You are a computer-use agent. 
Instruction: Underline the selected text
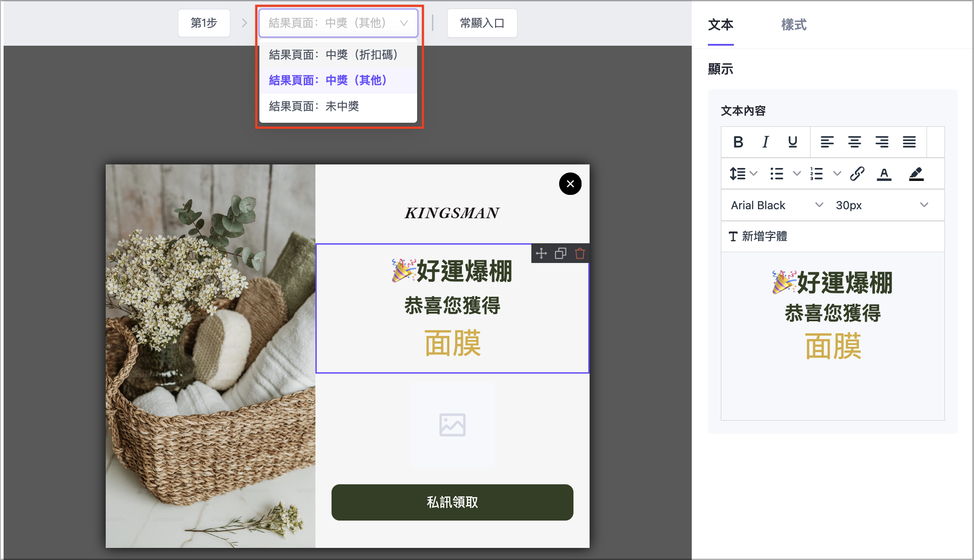(793, 142)
